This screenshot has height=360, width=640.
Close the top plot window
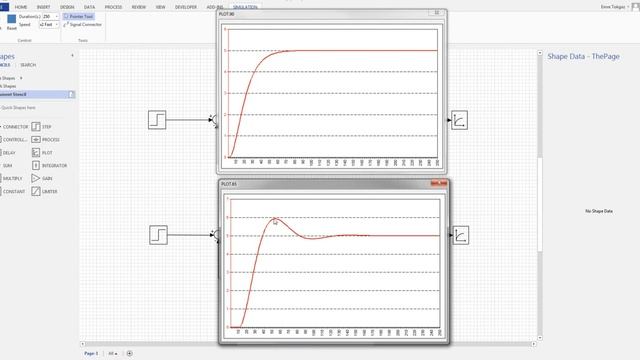437,13
